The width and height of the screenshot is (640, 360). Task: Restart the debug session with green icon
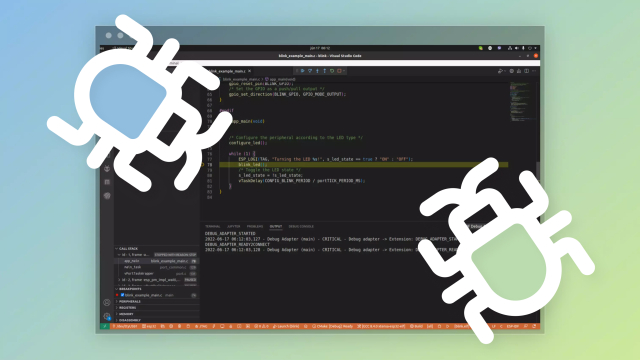tap(332, 71)
